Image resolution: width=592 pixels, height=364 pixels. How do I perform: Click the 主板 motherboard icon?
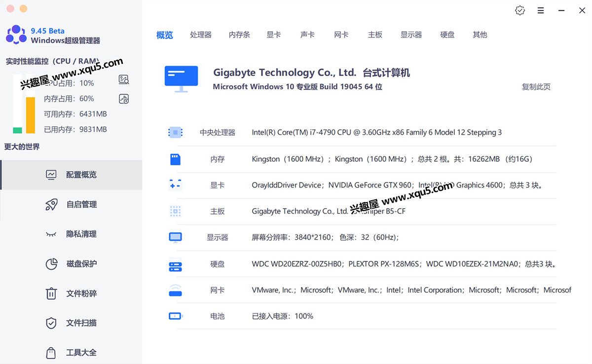point(175,211)
